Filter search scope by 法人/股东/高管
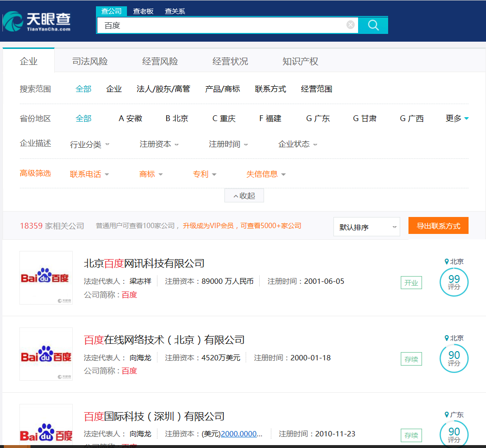The height and width of the screenshot is (448, 486). (x=163, y=89)
